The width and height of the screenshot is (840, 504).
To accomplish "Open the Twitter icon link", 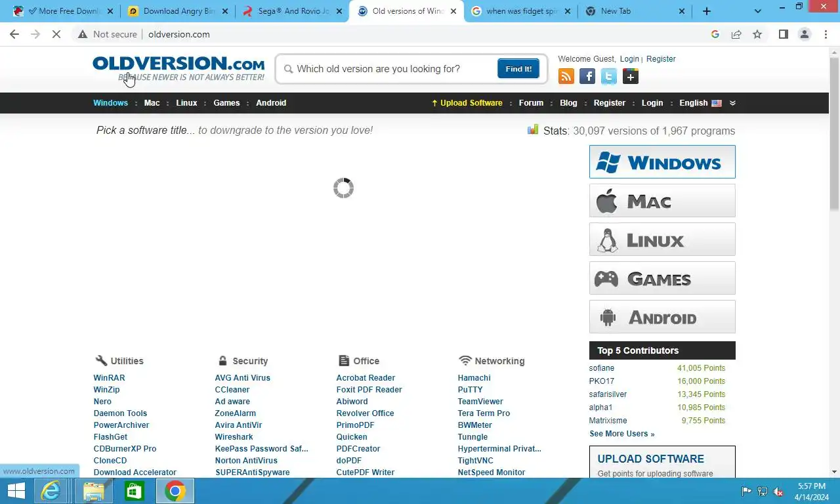I will point(609,77).
